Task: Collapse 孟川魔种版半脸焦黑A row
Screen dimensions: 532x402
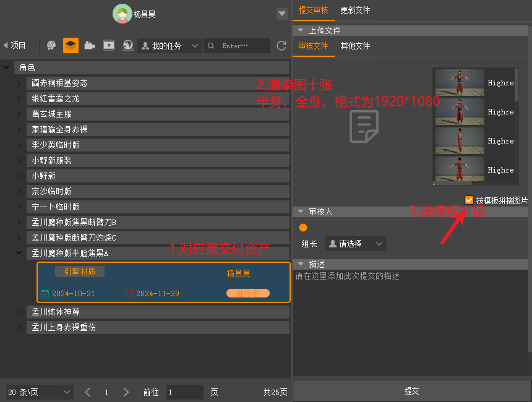Action: click(19, 253)
